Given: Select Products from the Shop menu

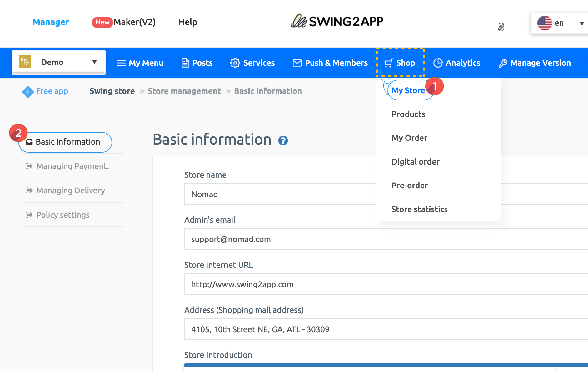Looking at the screenshot, I should 408,114.
